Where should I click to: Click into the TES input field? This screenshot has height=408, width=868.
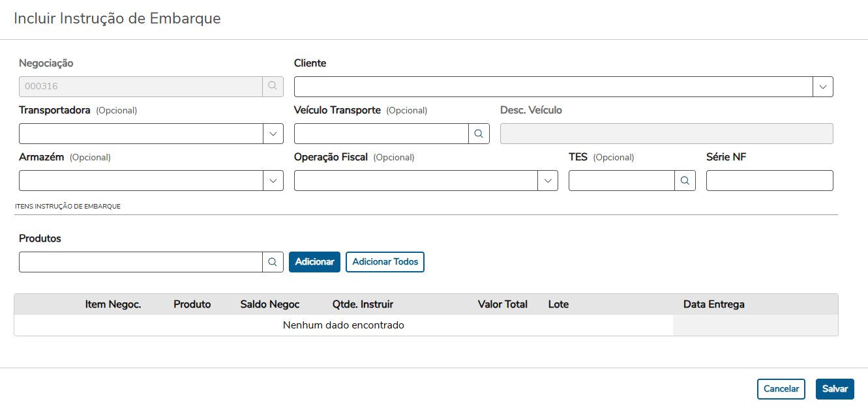click(621, 181)
